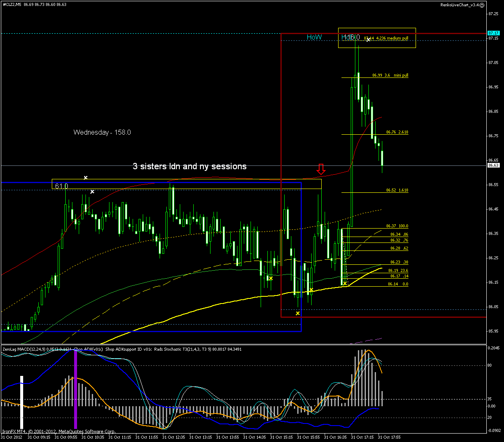The width and height of the screenshot is (504, 442).
Task: Click the -0.0902 indicator scale value
Action: point(494,431)
